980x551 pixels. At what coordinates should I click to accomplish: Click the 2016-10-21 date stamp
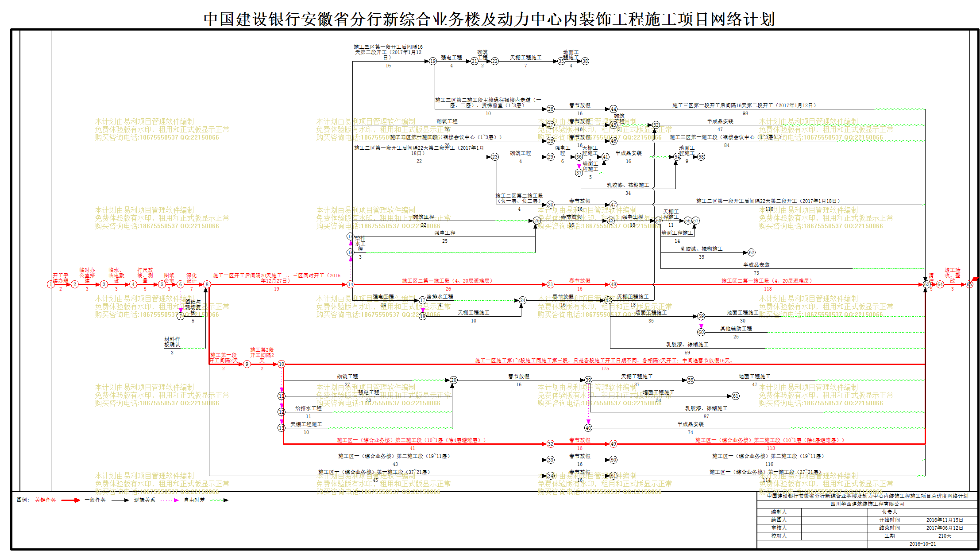pyautogui.click(x=923, y=544)
